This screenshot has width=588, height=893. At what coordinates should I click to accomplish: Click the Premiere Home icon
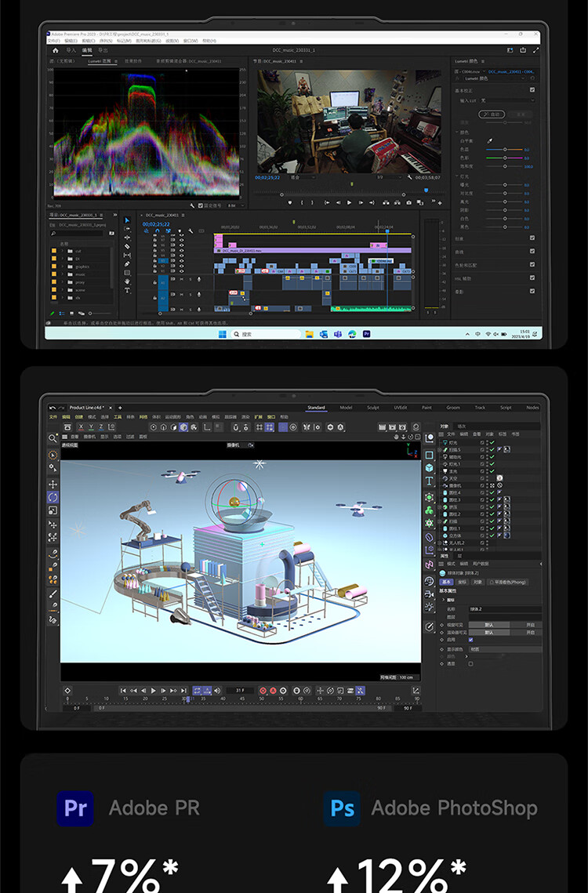55,50
